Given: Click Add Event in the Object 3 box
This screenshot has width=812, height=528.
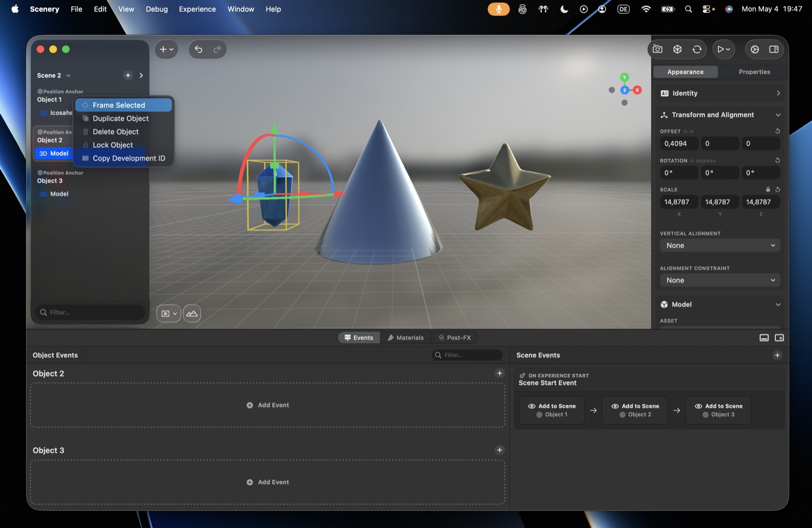Looking at the screenshot, I should point(268,482).
